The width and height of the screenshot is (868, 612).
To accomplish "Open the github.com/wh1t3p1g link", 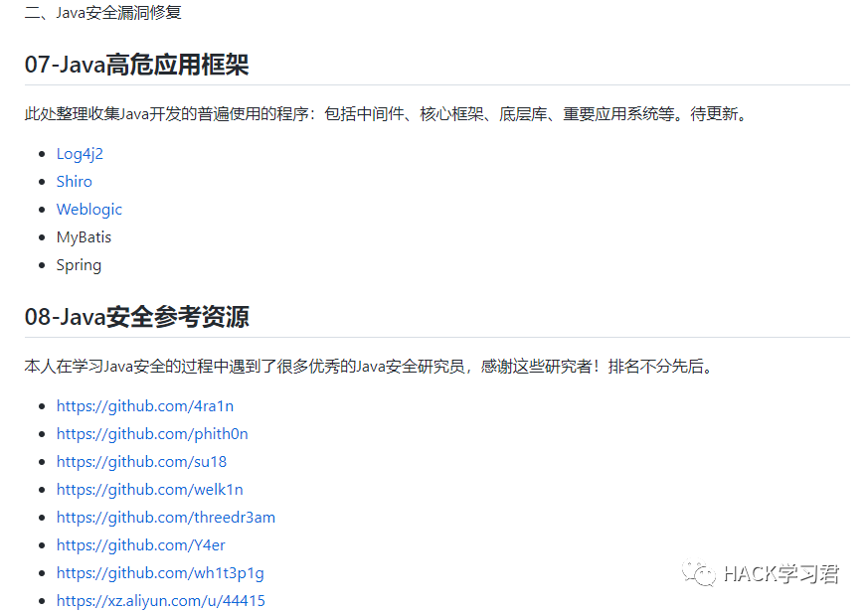I will (160, 573).
